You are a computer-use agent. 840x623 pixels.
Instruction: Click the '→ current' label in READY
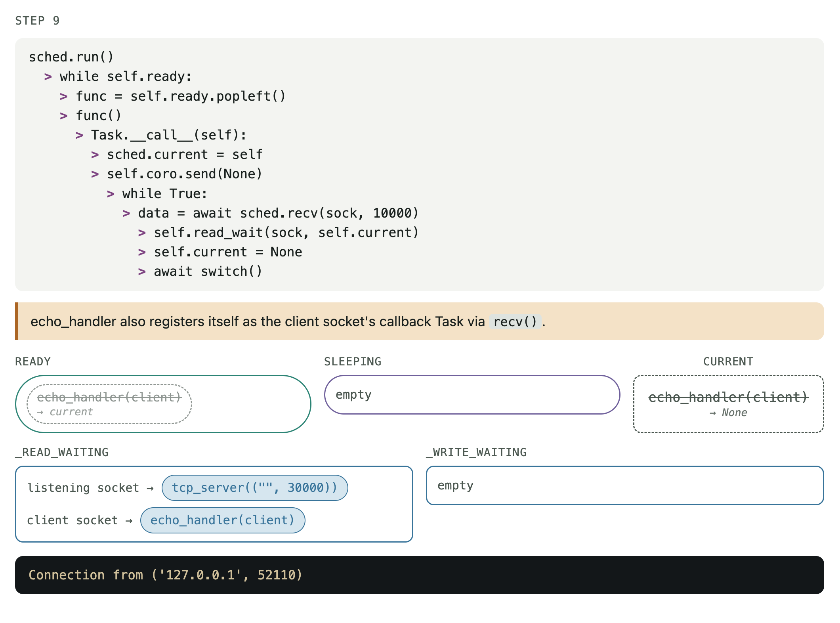pyautogui.click(x=65, y=412)
